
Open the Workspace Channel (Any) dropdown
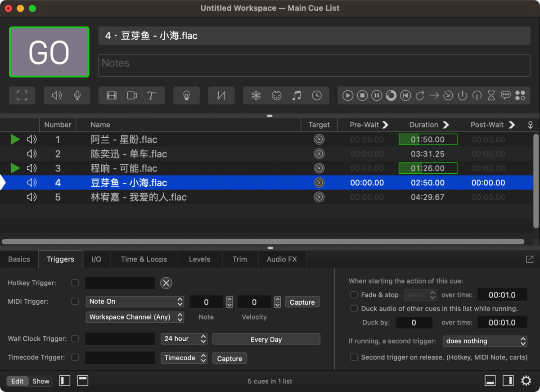click(135, 317)
